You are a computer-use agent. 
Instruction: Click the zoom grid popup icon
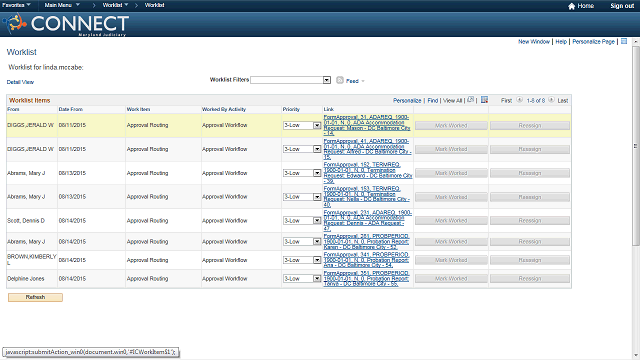(471, 100)
